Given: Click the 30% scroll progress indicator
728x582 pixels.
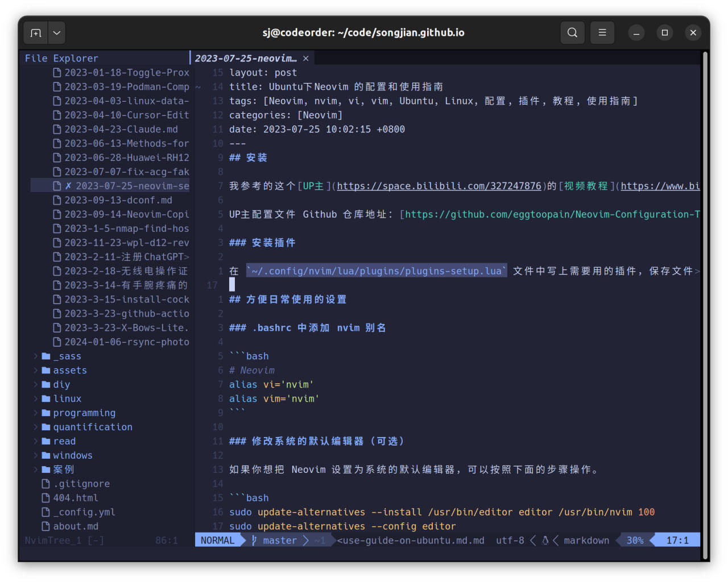Looking at the screenshot, I should click(634, 540).
